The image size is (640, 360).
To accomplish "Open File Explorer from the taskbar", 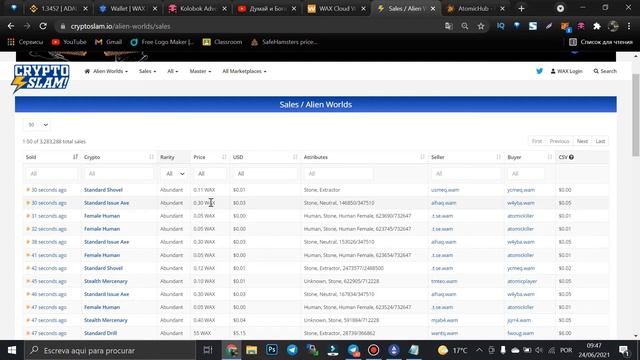I will 251,350.
